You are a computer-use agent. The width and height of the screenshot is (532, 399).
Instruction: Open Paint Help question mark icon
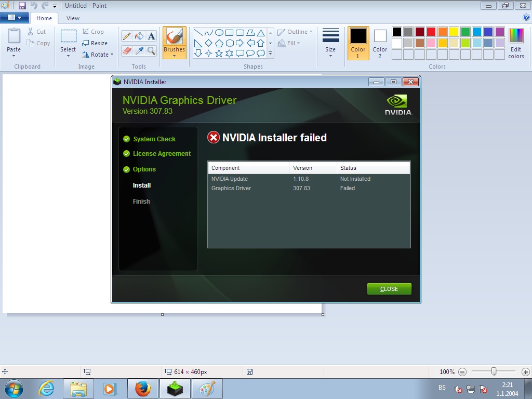526,17
